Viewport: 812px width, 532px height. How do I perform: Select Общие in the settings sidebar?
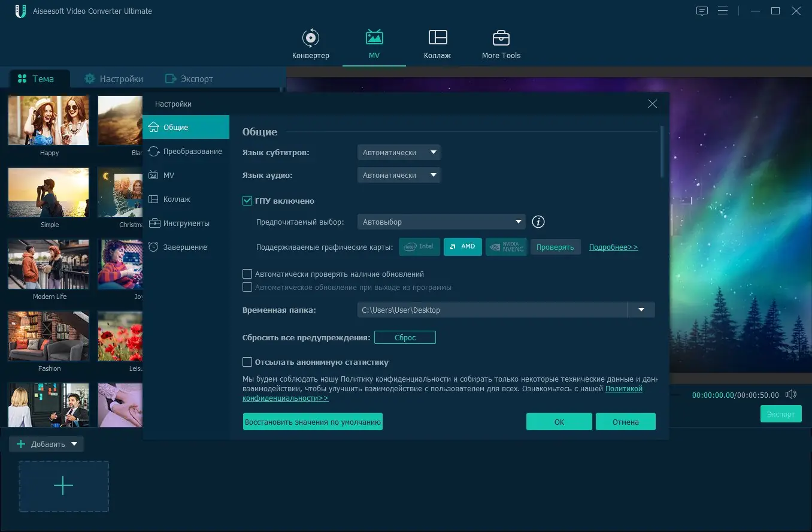coord(186,127)
